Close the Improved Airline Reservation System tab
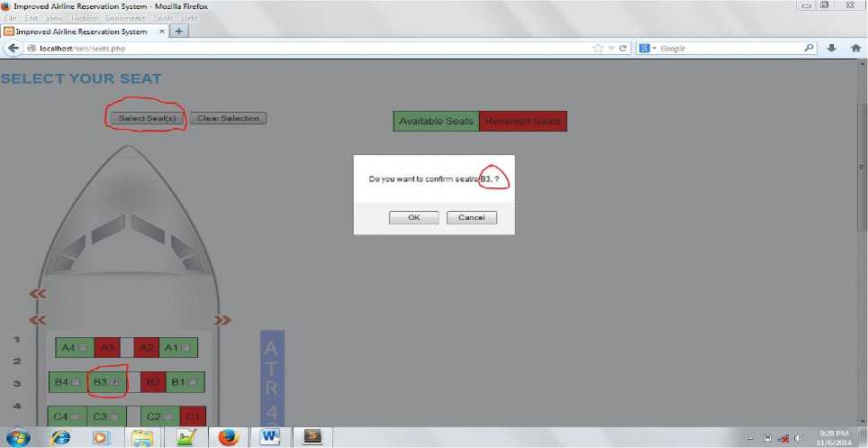The width and height of the screenshot is (868, 448). pyautogui.click(x=162, y=32)
